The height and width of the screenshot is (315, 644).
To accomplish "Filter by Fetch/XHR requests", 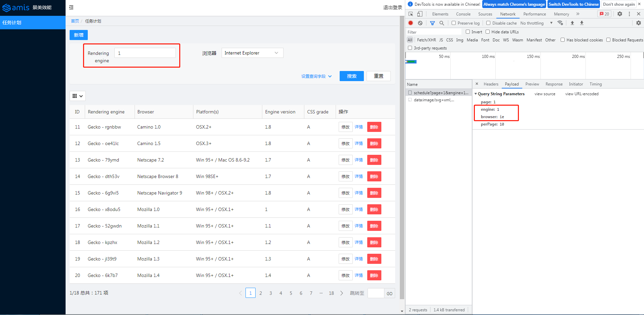I will 426,40.
